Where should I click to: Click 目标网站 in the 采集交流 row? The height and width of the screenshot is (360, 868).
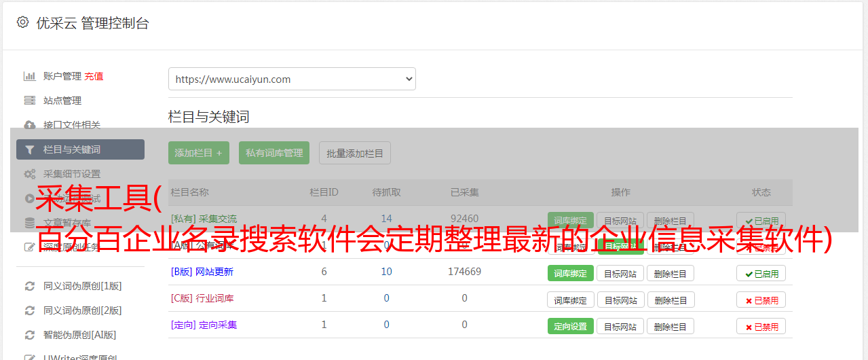620,221
